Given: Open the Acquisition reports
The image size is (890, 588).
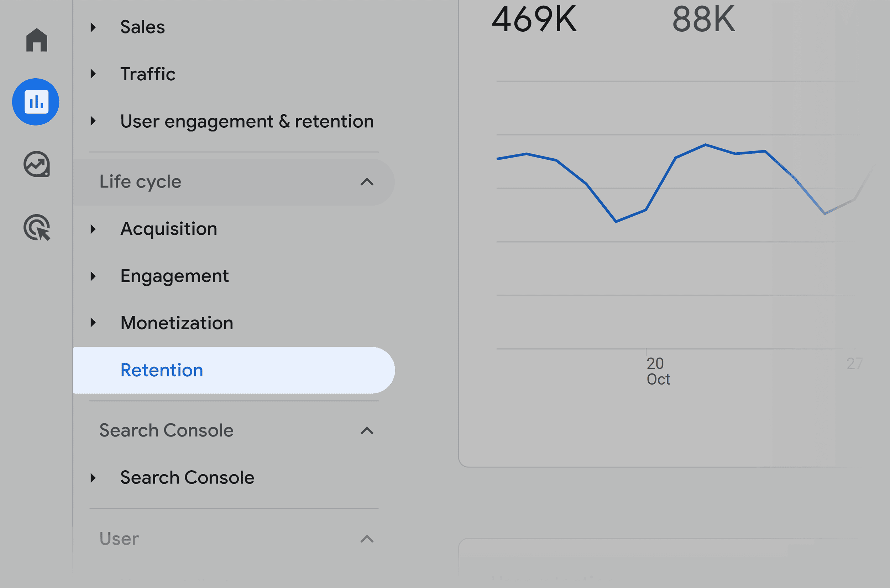Looking at the screenshot, I should [x=169, y=229].
